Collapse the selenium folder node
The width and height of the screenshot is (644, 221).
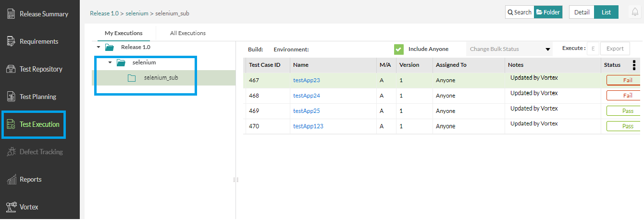[x=110, y=62]
